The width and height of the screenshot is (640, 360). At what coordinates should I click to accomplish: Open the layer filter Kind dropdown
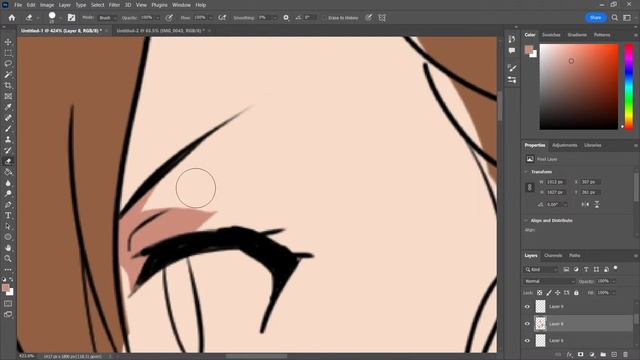coord(541,269)
